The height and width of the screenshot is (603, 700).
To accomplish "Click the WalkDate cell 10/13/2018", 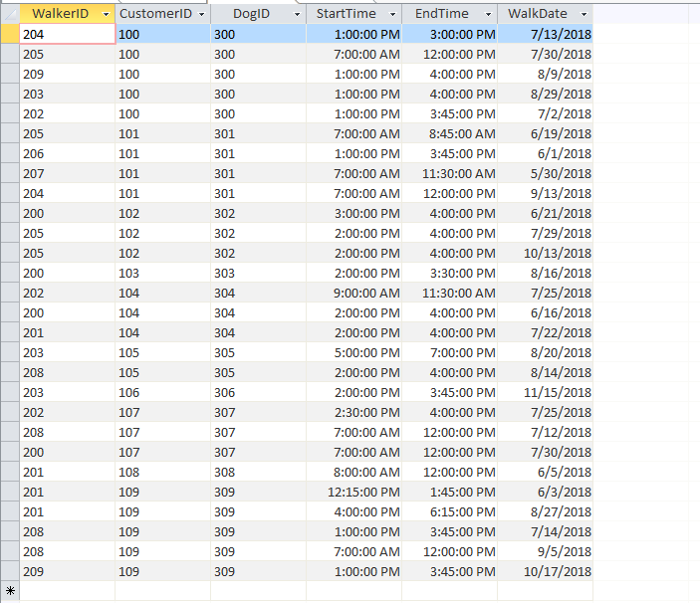I will coord(545,253).
